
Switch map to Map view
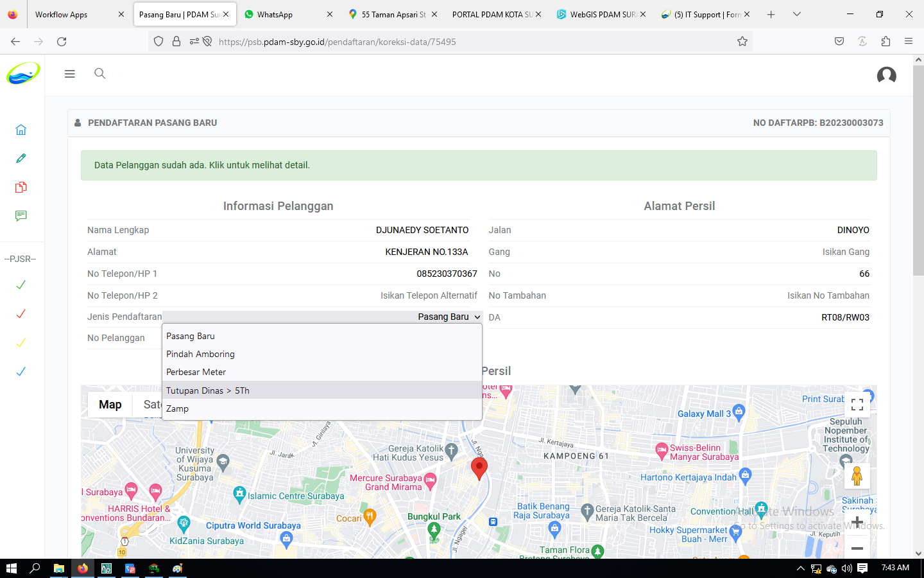[x=110, y=405]
